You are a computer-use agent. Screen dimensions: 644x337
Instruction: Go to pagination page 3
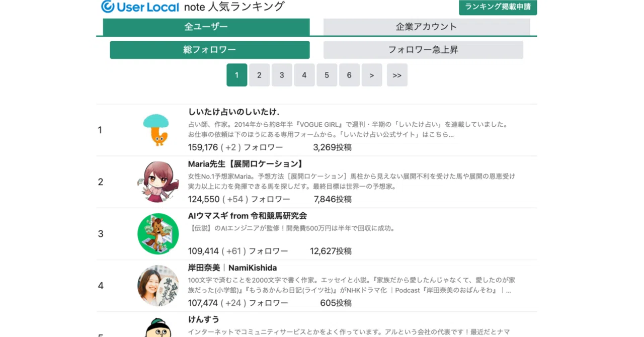pos(282,75)
